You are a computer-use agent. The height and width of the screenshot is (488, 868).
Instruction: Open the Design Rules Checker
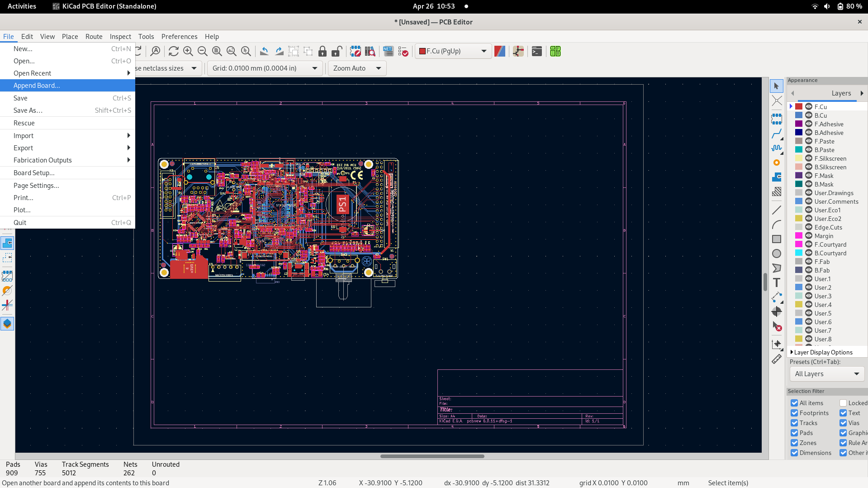403,52
